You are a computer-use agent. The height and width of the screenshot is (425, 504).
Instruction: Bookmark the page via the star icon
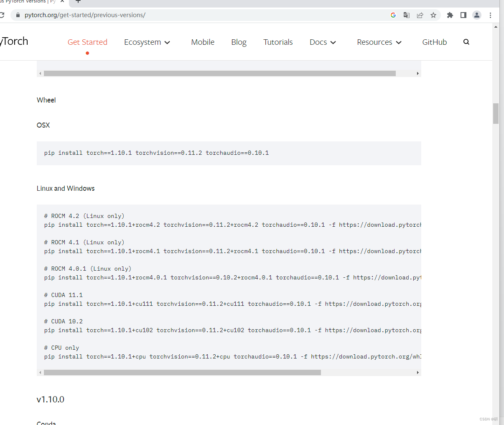click(433, 15)
